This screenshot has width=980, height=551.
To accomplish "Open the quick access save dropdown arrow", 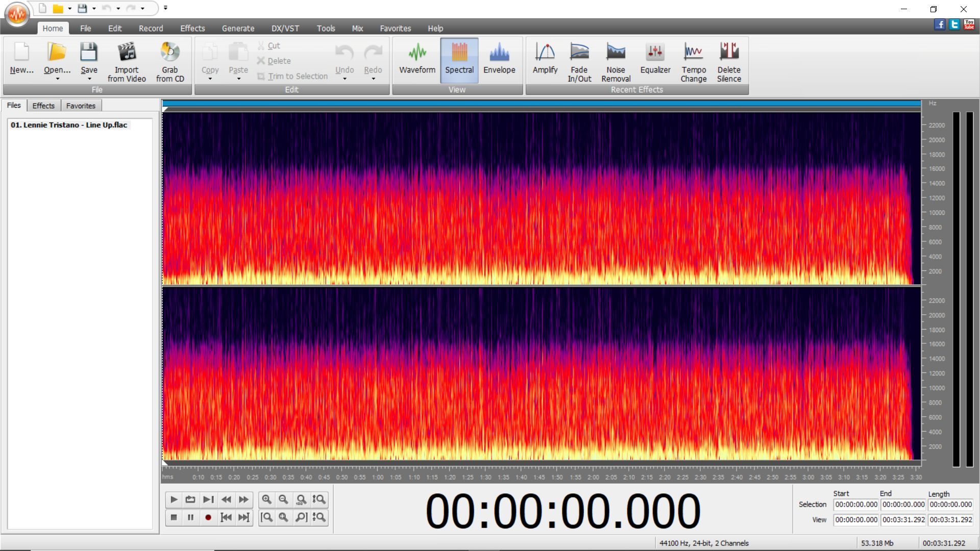I will click(94, 8).
